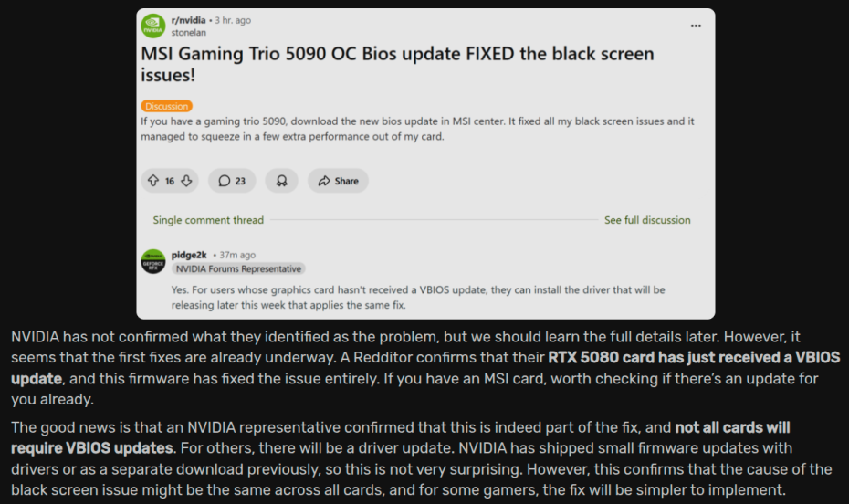Screen dimensions: 849x504
Task: Click the NVIDIA Forums Representative badge
Action: 238,268
